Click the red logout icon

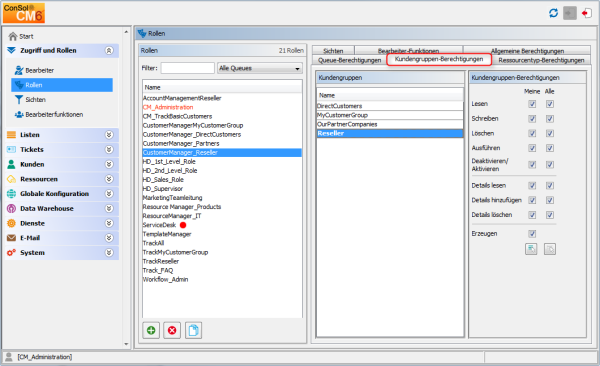[586, 13]
